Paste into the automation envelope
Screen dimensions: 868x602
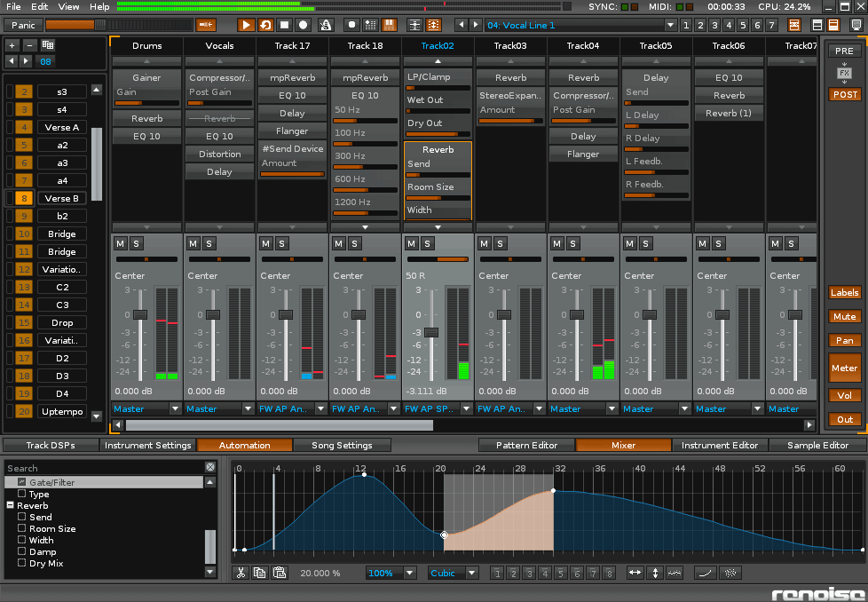(280, 573)
